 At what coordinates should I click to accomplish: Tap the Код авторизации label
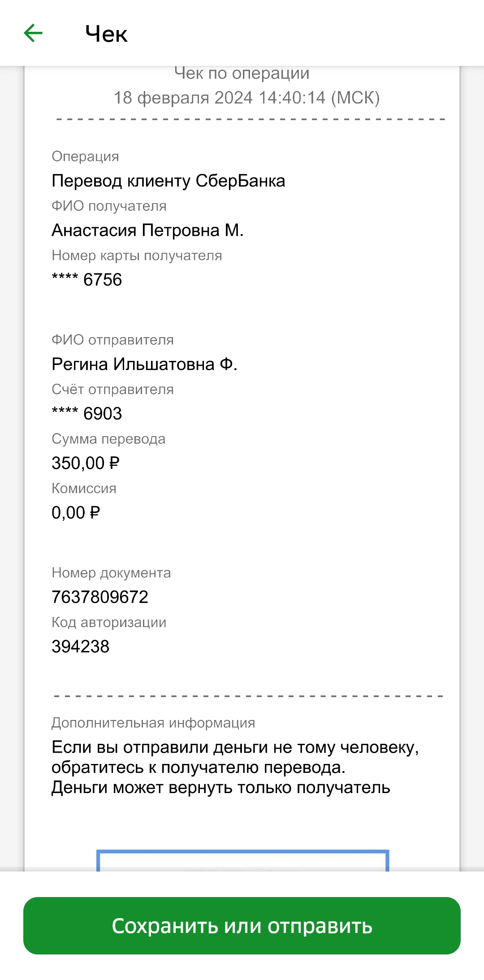(x=109, y=622)
